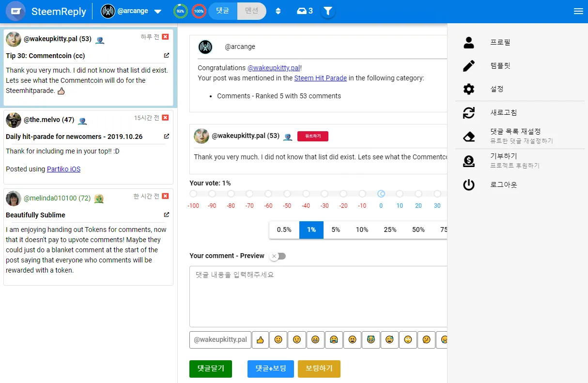The image size is (588, 383).
Task: Dismiss the @wakeupkitty.pal comment with red X
Action: (165, 37)
